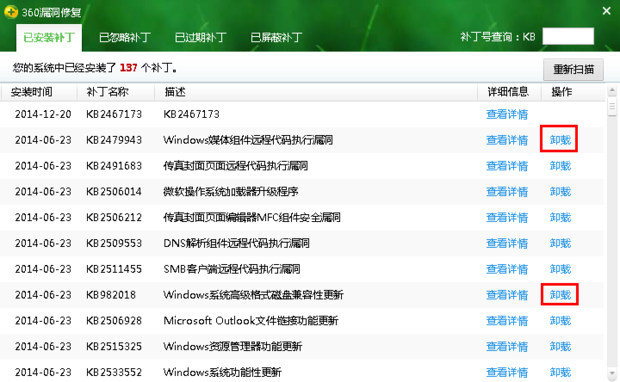Select the DNS解析组件远程代码执行漏洞 description
Screen dimensions: 620x382
[x=236, y=243]
